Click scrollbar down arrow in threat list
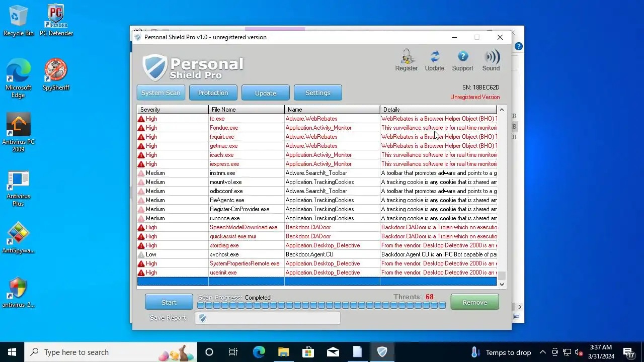Screen dimensions: 644x362 click(x=502, y=284)
